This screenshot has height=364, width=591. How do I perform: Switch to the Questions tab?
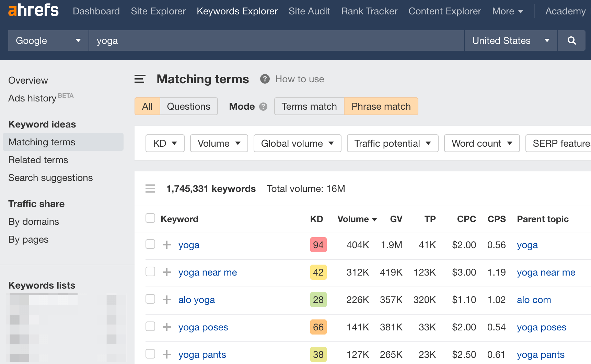188,106
